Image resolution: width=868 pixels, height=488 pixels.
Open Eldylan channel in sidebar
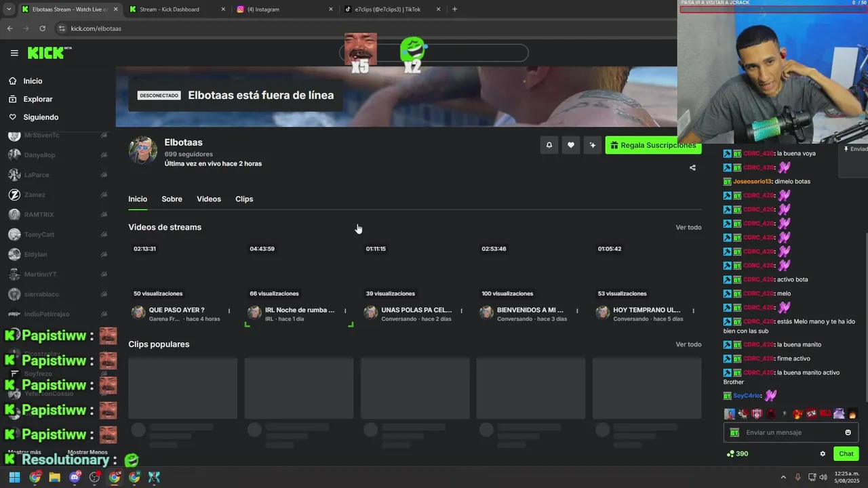58,254
